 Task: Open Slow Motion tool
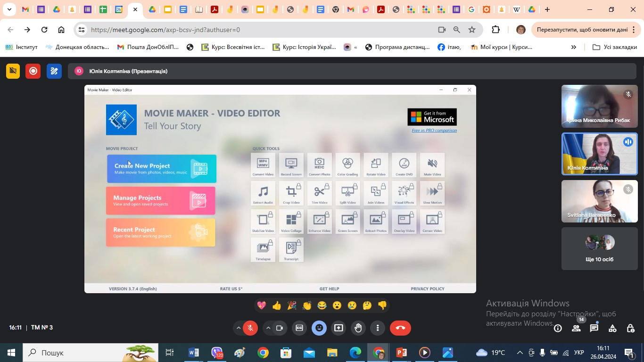[432, 193]
